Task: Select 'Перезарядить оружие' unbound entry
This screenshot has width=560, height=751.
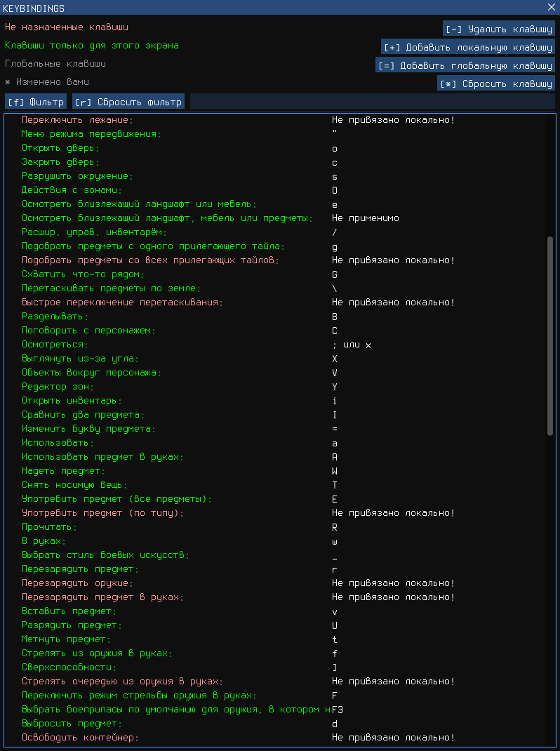Action: tap(77, 583)
